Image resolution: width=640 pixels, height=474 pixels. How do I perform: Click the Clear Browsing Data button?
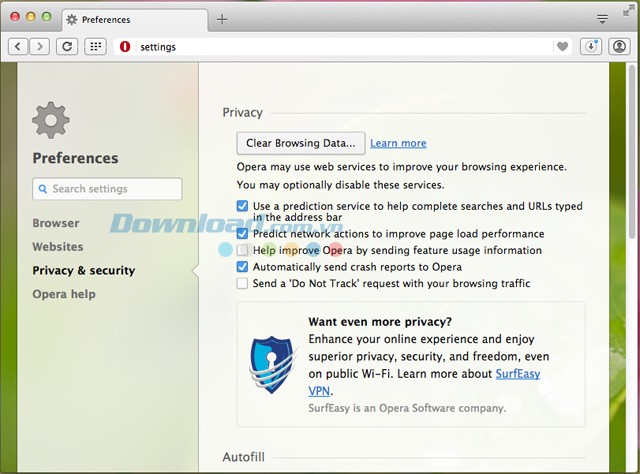pos(301,143)
